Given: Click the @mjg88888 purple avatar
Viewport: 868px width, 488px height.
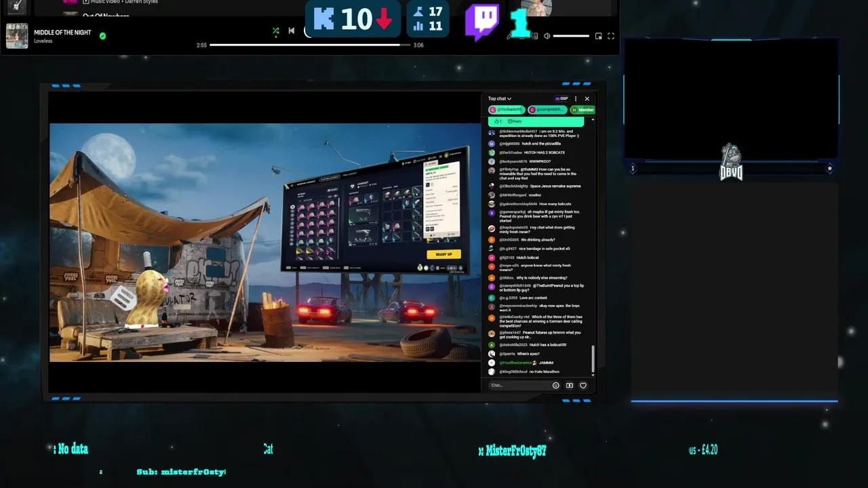Looking at the screenshot, I should point(492,144).
